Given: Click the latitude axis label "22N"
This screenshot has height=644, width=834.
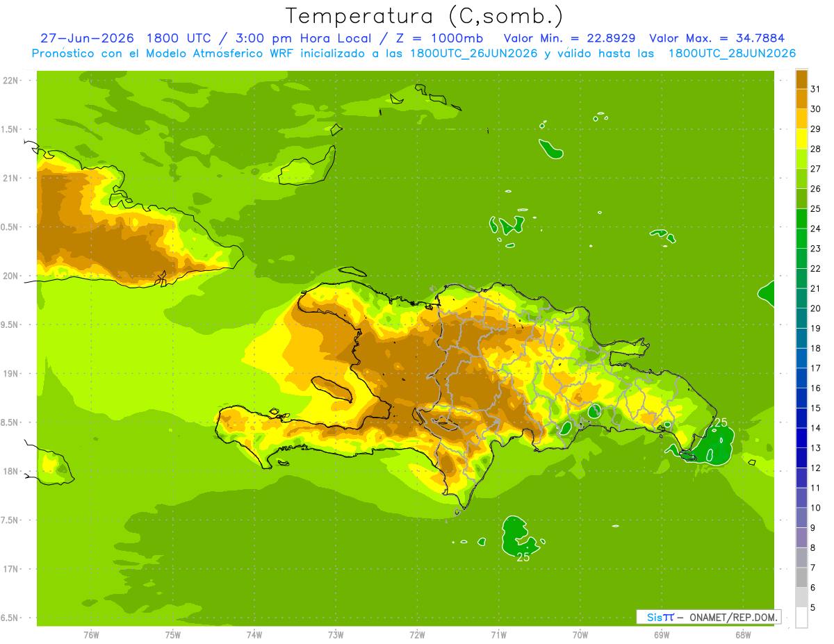Looking at the screenshot, I should click(x=10, y=81).
